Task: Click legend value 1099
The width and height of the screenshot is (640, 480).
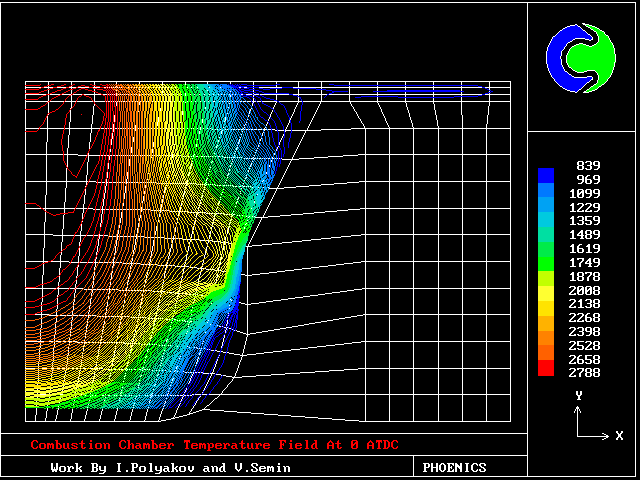Action: pos(584,193)
